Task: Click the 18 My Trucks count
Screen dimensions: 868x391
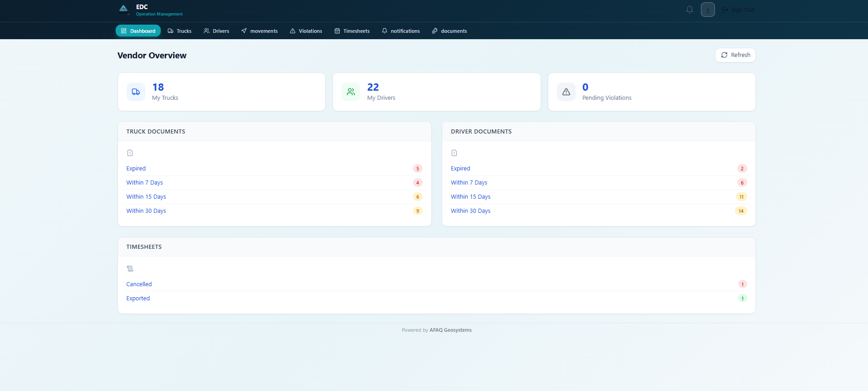Action: coord(158,87)
